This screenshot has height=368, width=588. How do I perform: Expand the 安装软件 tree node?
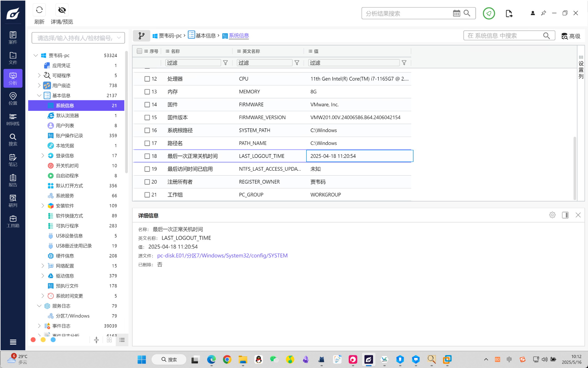pyautogui.click(x=43, y=206)
